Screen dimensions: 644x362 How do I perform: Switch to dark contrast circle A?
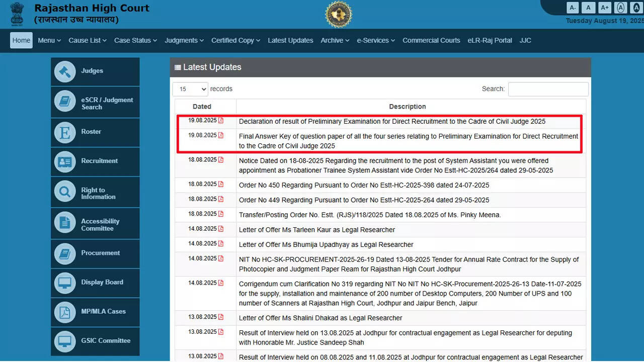pos(636,8)
